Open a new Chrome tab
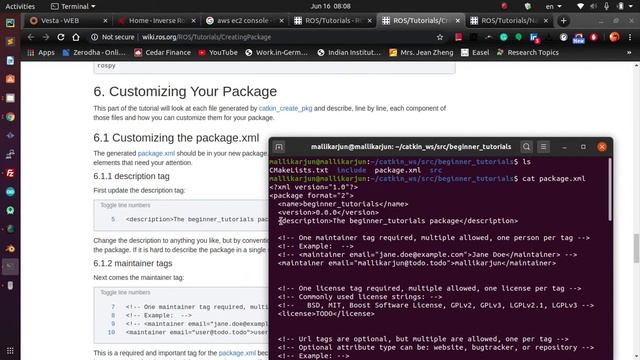 (564, 21)
